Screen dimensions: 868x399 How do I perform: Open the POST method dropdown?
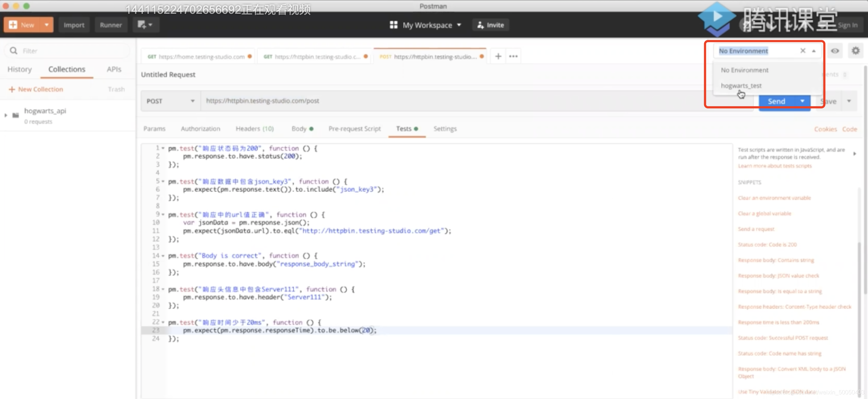(x=170, y=101)
